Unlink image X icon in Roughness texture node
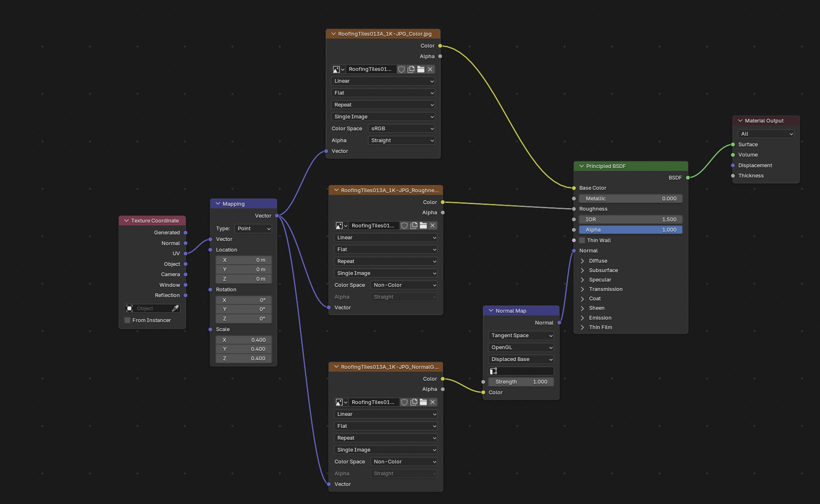 coord(433,226)
